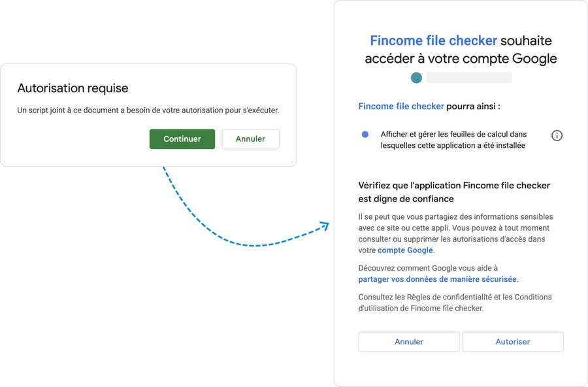Show permission details via the info icon

click(557, 135)
